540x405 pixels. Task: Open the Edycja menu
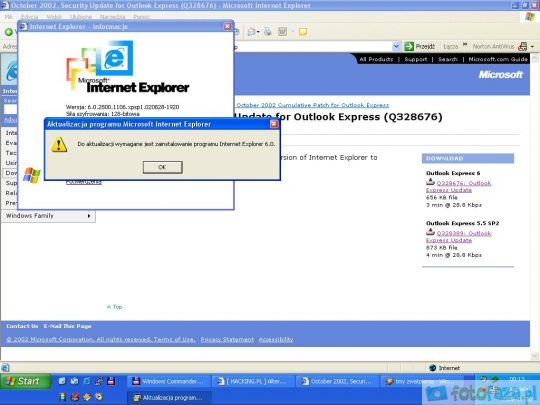(x=29, y=17)
